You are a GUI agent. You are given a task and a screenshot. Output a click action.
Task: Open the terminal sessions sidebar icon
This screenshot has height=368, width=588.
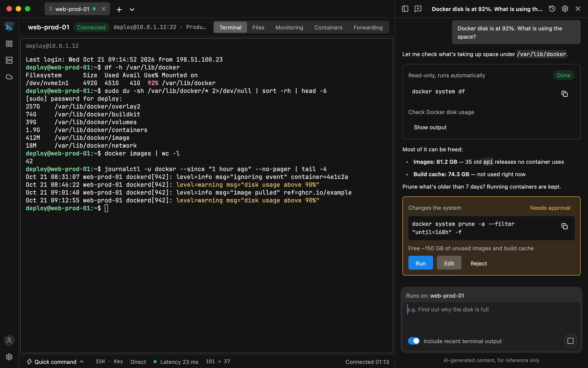coord(9,27)
